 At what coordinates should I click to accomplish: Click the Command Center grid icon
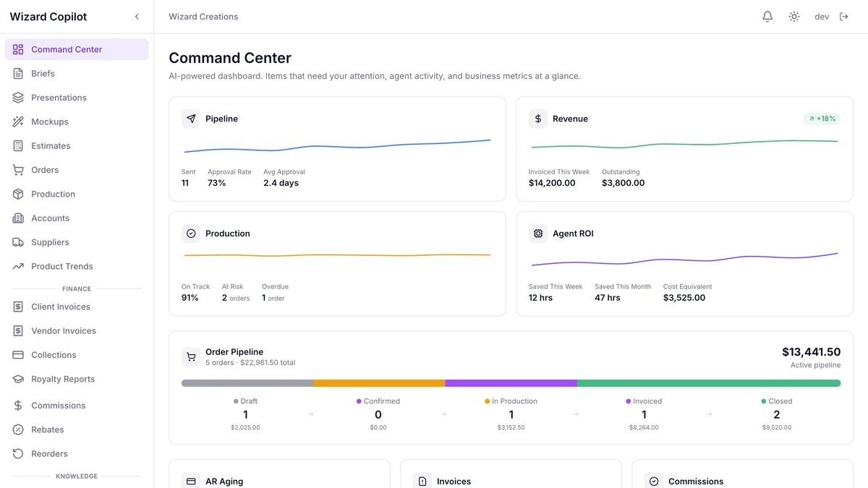click(x=18, y=49)
